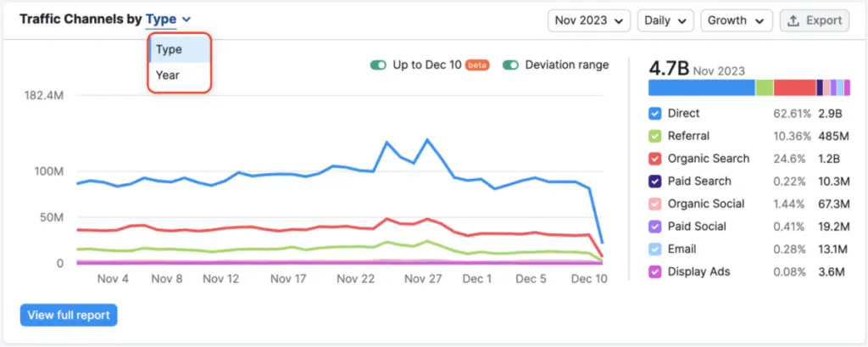Click the Export button
The height and width of the screenshot is (347, 868).
coord(814,20)
